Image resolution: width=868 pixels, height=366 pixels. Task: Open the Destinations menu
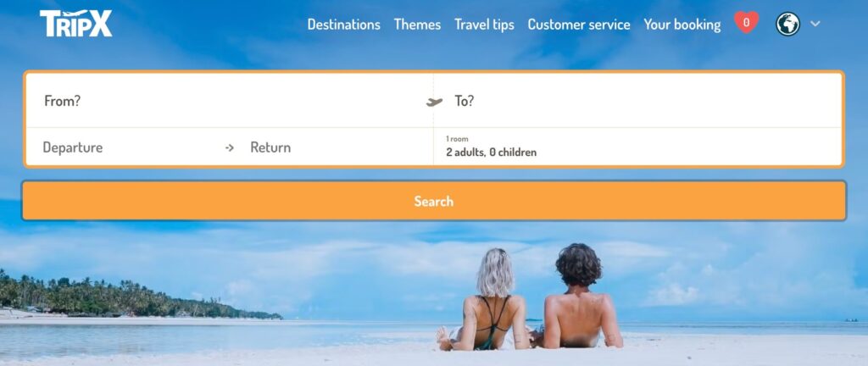pos(344,25)
